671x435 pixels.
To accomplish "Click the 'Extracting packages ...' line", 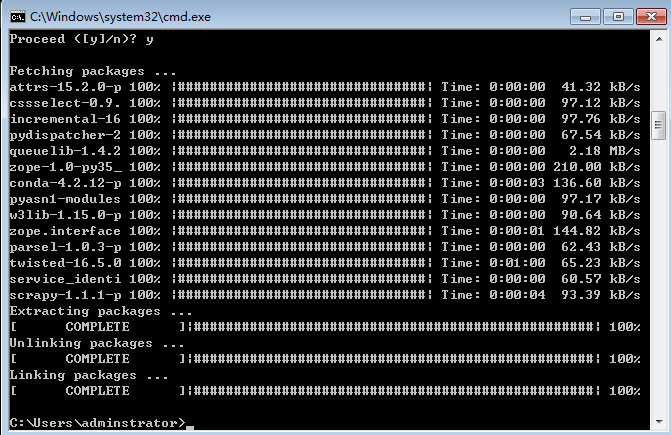I will point(101,311).
